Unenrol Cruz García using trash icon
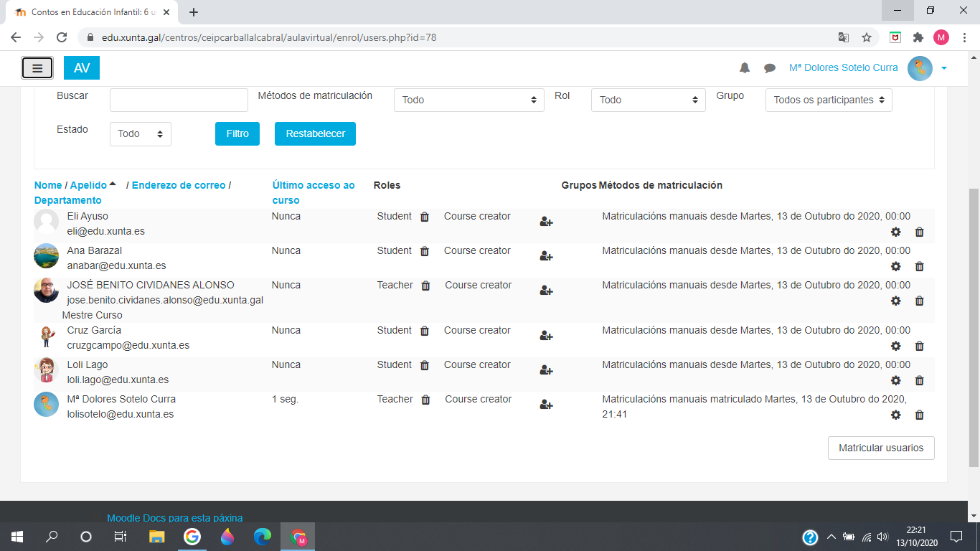Screen dimensions: 980x551 pos(919,346)
